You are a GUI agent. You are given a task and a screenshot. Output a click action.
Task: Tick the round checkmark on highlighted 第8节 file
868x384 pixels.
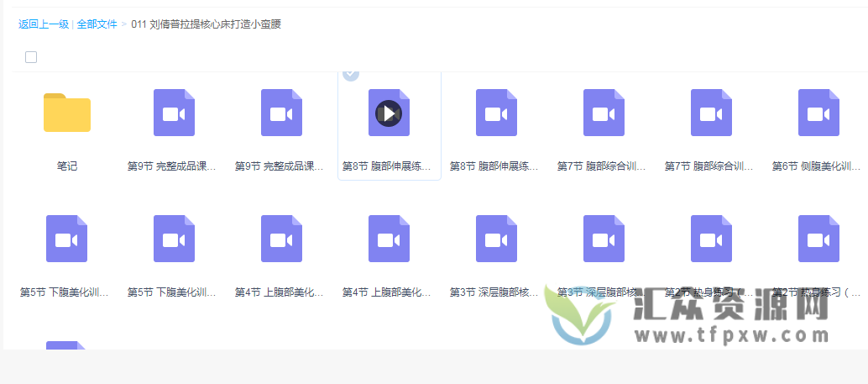click(x=350, y=73)
